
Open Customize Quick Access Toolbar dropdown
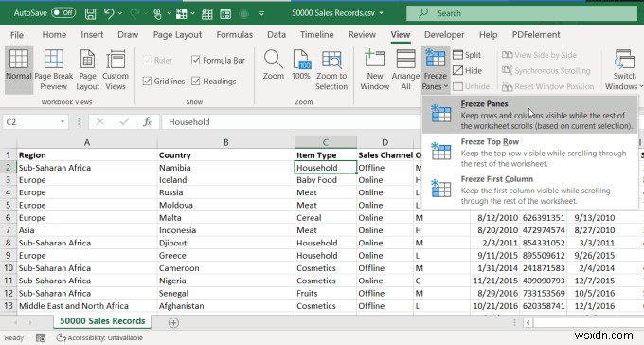(x=261, y=13)
